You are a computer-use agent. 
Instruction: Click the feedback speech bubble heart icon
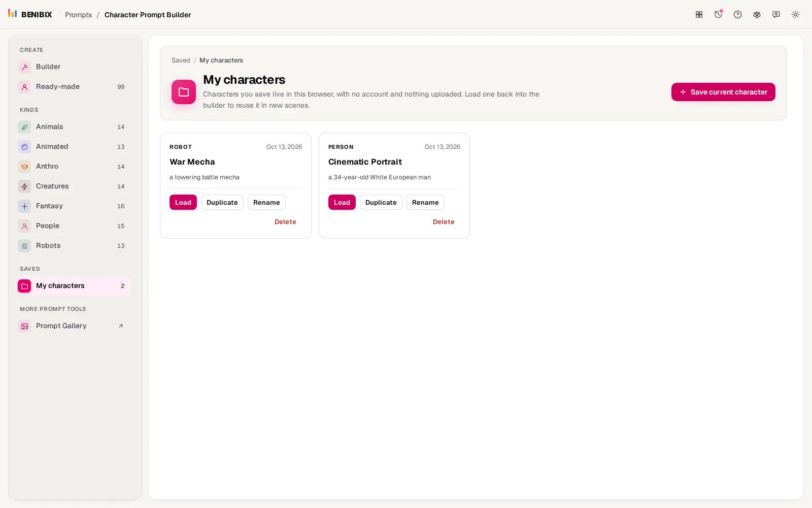(x=776, y=15)
